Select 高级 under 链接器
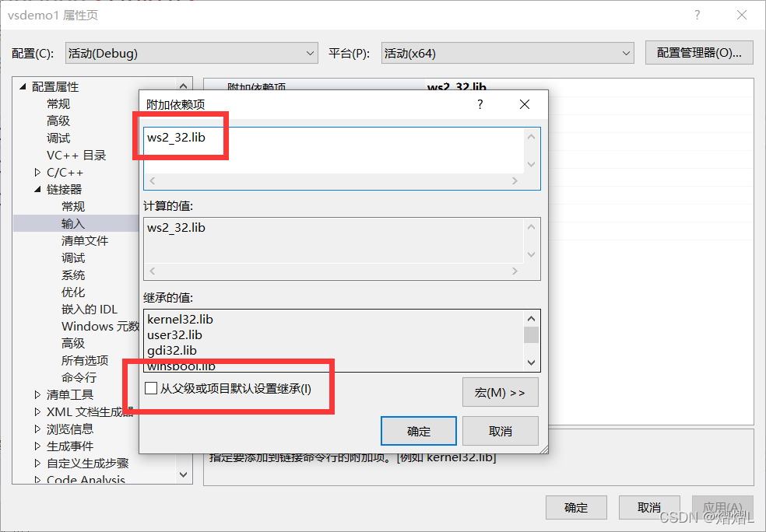This screenshot has width=766, height=532. click(73, 343)
